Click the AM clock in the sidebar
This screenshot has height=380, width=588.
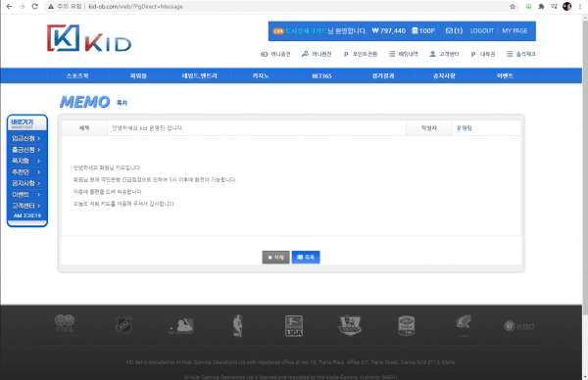[x=27, y=215]
